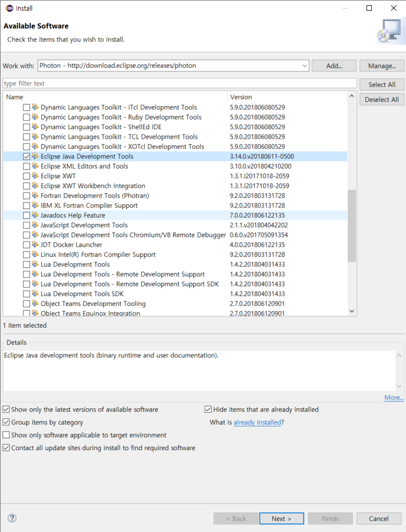
Task: Click the feature icon beside Linux Intel(R) Fortran Compiler Support
Action: point(35,255)
